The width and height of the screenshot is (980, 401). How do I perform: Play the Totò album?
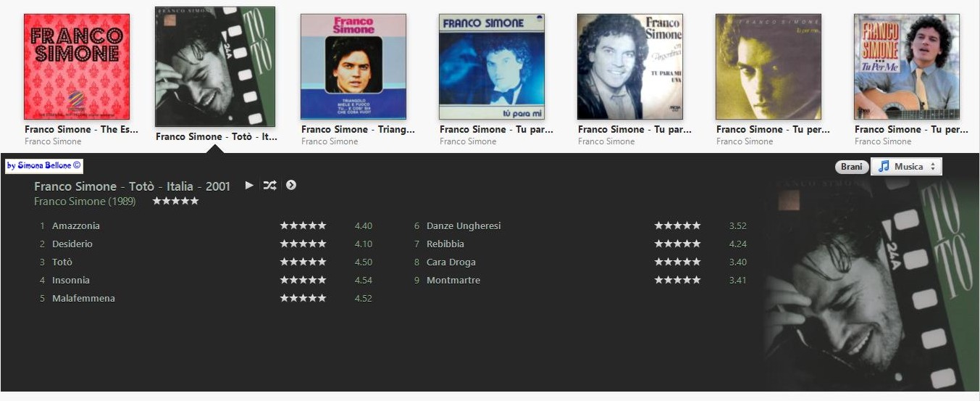pyautogui.click(x=249, y=185)
